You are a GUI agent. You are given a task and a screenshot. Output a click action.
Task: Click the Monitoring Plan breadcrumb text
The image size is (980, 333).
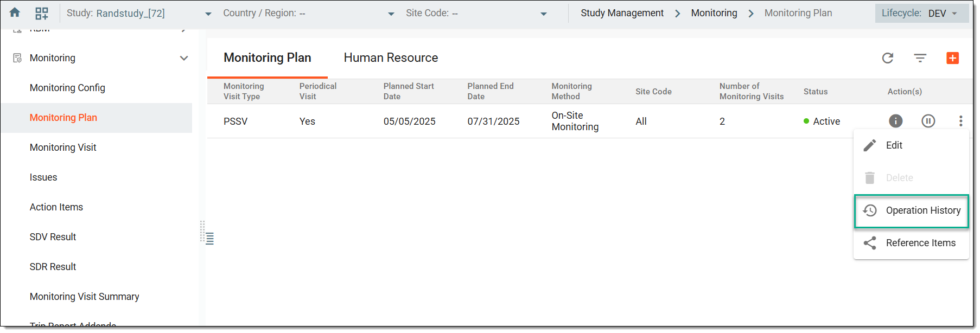tap(798, 13)
